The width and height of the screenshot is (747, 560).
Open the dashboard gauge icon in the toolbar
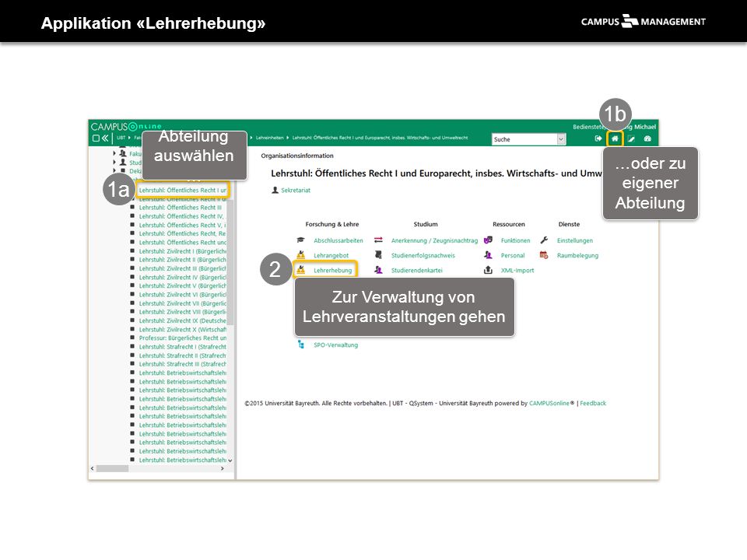click(x=647, y=138)
